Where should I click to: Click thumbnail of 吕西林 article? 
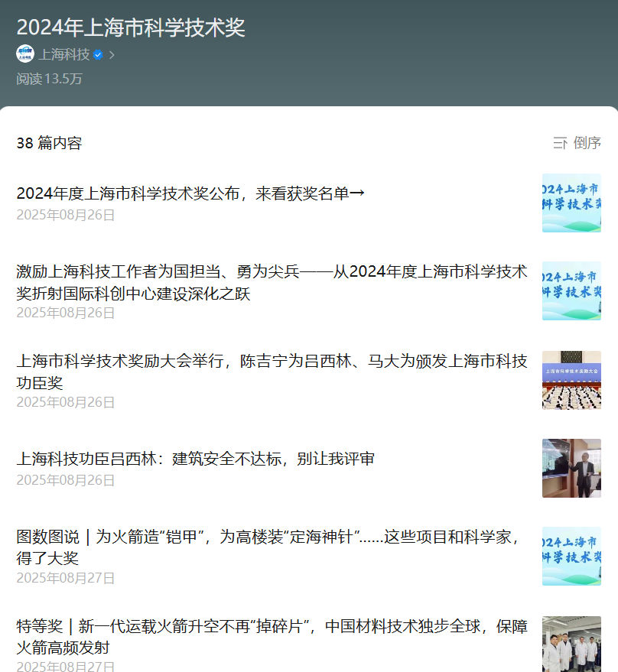(x=571, y=469)
